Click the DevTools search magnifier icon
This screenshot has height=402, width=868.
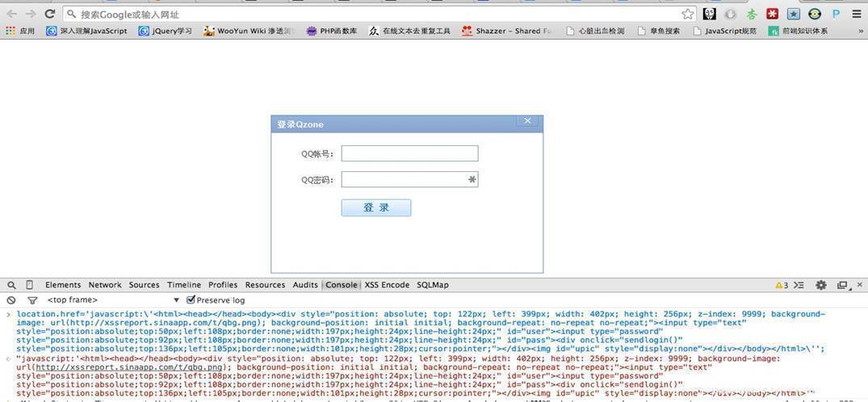[11, 285]
